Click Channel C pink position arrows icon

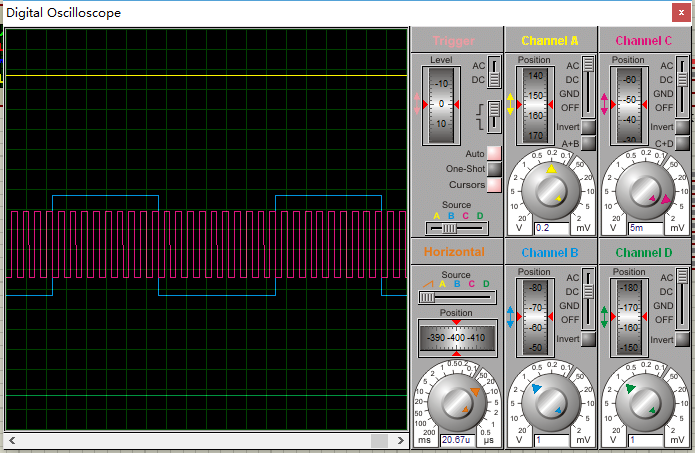[604, 104]
